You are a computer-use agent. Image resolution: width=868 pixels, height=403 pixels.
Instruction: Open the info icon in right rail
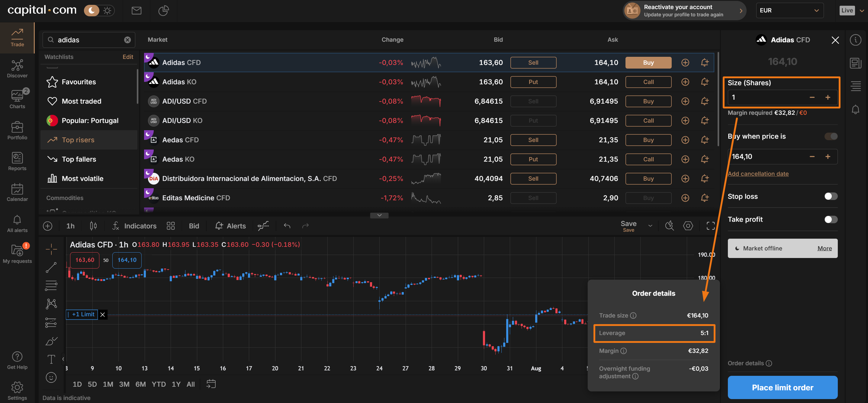coord(855,40)
